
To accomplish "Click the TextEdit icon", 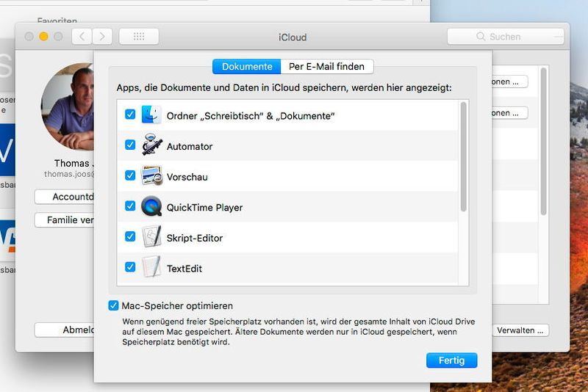I will [151, 266].
